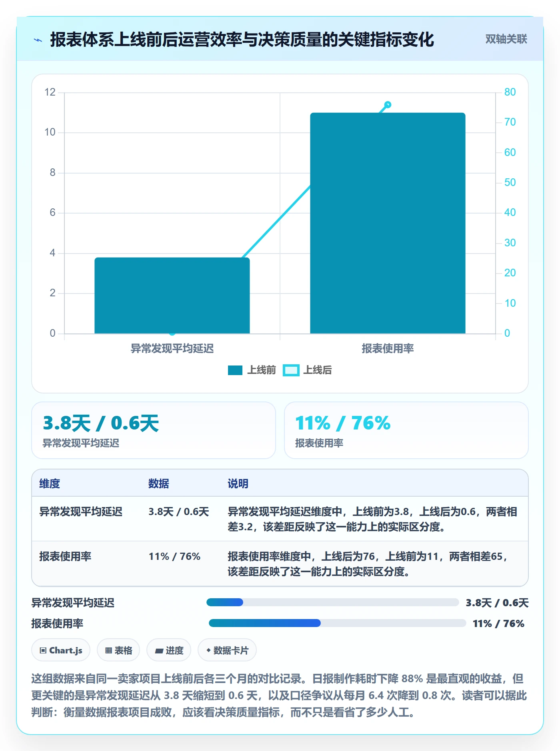Click the 报表使用率 cell in the table

[x=65, y=556]
